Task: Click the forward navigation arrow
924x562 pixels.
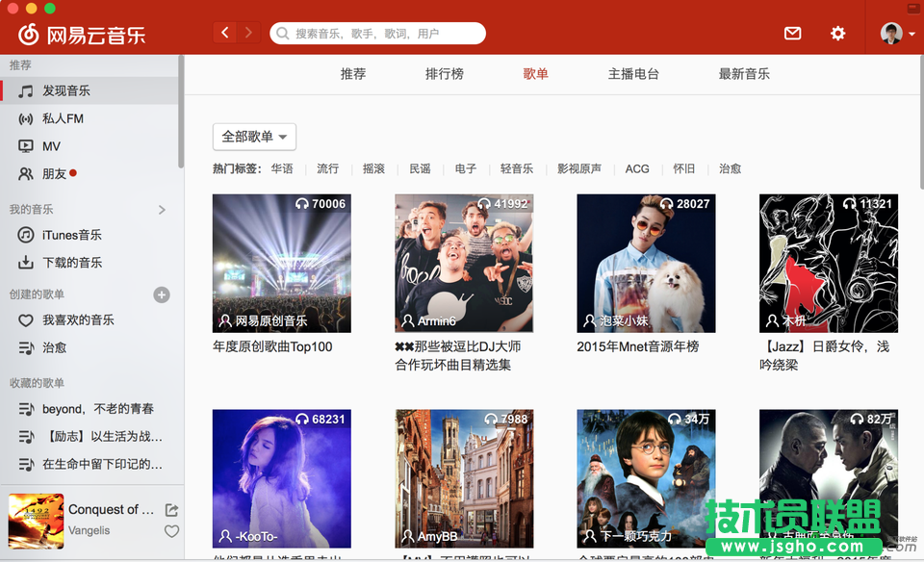Action: click(249, 32)
